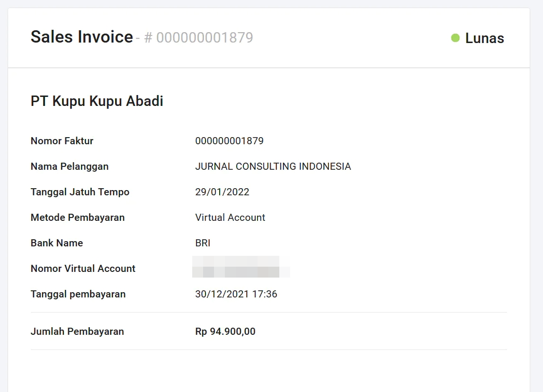Screen dimensions: 543x392
Task: Click the blurred virtual account number
Action: [241, 267]
